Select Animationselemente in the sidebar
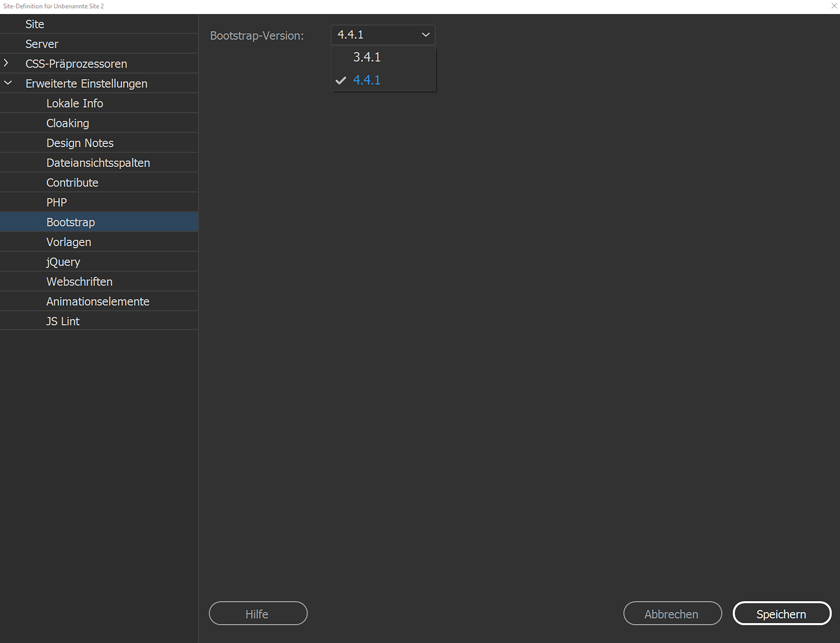This screenshot has width=840, height=643. 98,301
